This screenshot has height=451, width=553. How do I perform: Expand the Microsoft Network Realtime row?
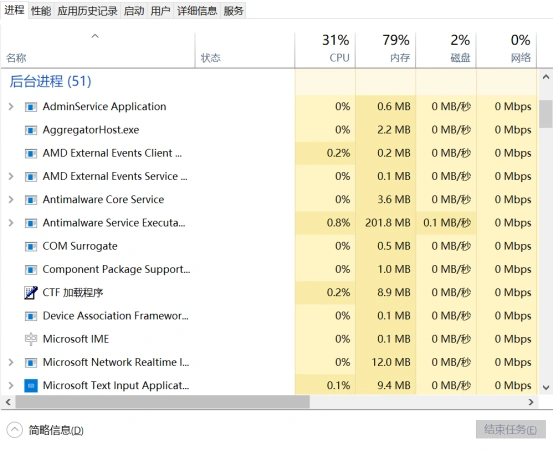[11, 362]
